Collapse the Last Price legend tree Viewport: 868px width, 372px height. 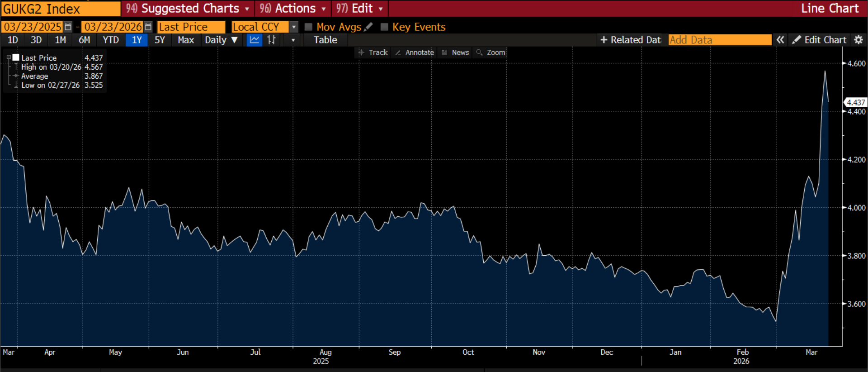click(x=9, y=58)
